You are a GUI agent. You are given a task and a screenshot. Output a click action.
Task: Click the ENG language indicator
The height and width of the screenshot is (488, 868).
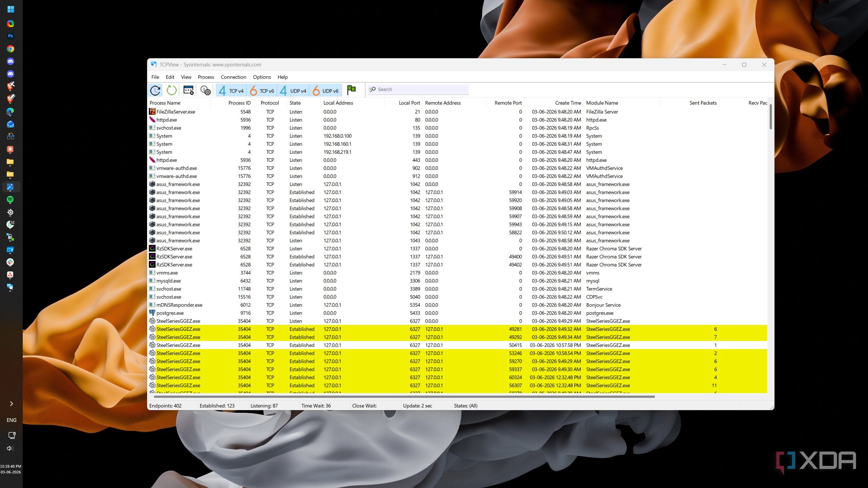pyautogui.click(x=11, y=420)
